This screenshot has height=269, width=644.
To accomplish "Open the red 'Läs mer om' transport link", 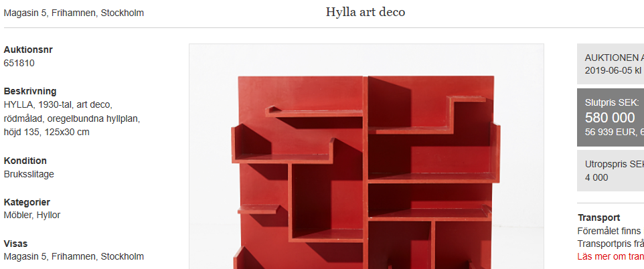I will tap(611, 257).
